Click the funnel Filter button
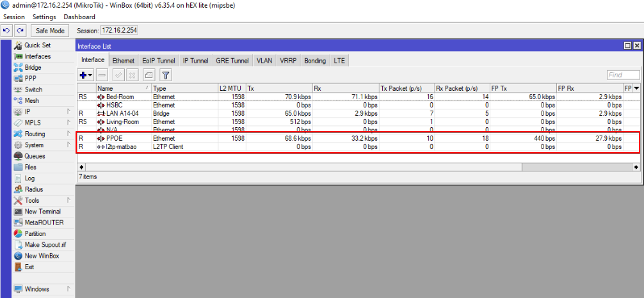 [166, 75]
